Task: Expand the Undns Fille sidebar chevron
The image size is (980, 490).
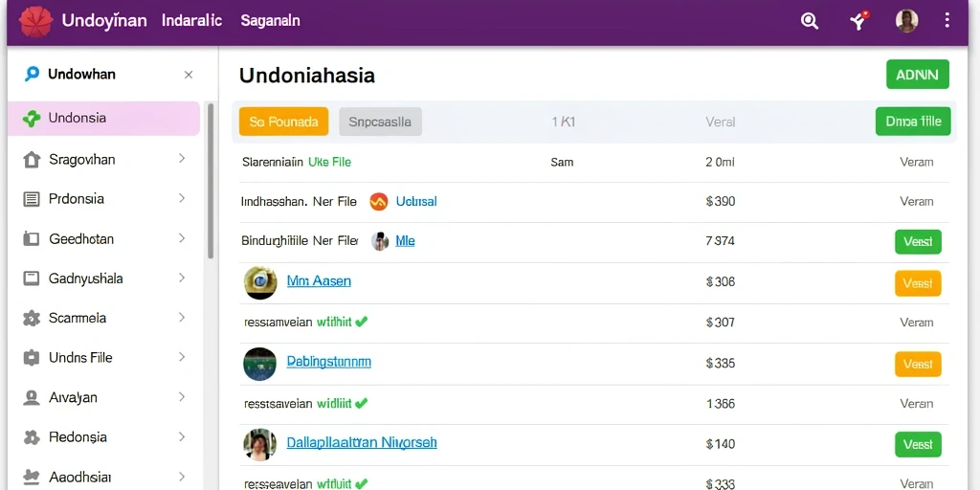Action: point(182,357)
